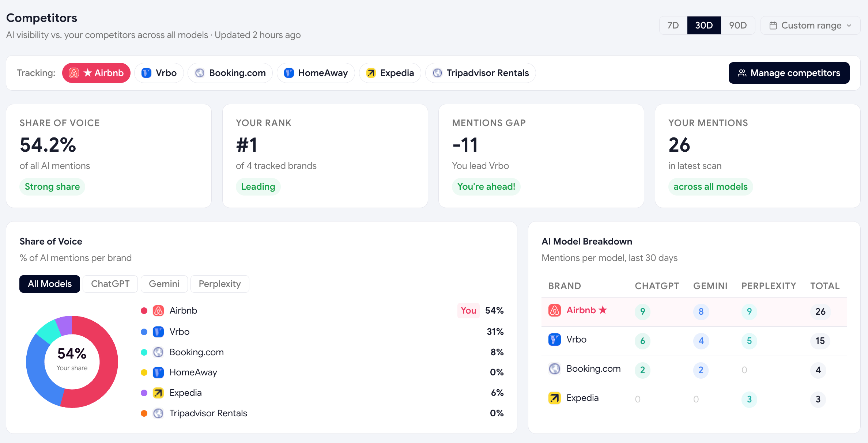Viewport: 868px width, 443px height.
Task: Click Vrbo logo in Share of Voice legend
Action: pyautogui.click(x=158, y=332)
